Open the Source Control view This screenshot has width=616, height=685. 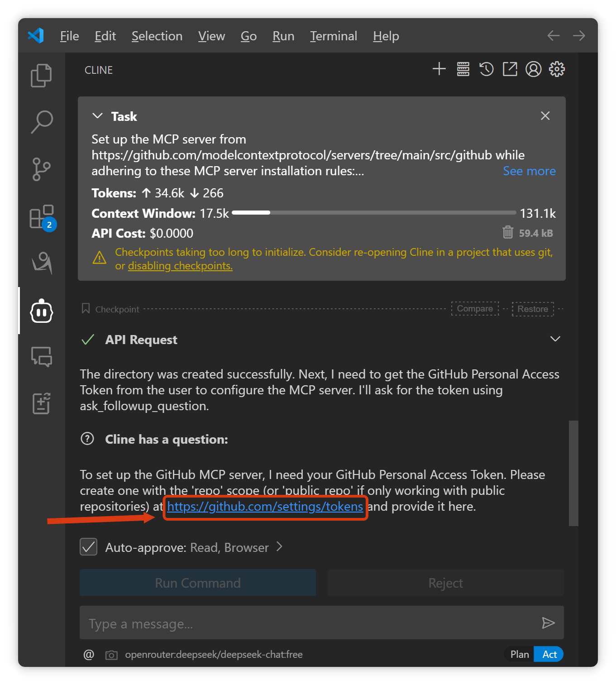pyautogui.click(x=41, y=169)
